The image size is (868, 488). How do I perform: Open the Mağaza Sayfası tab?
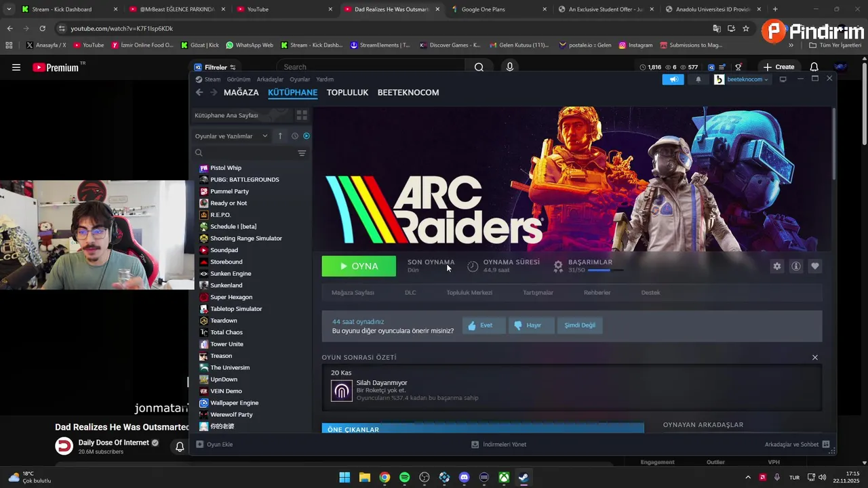click(x=353, y=293)
